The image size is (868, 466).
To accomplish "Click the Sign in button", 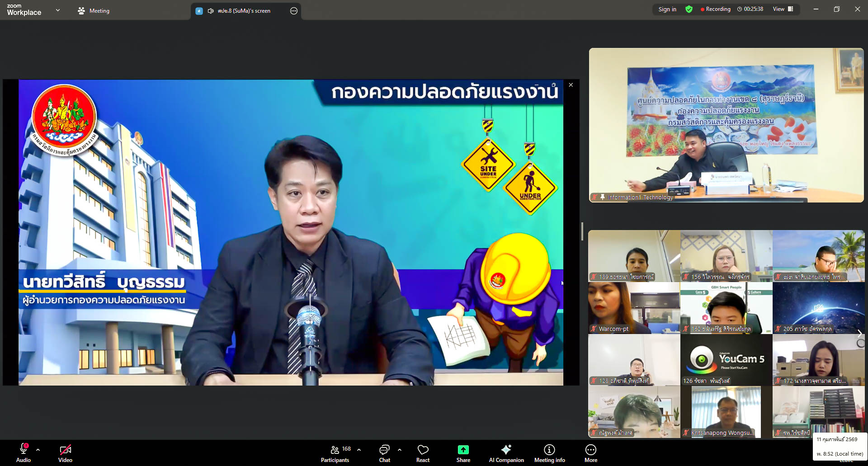I will click(667, 9).
